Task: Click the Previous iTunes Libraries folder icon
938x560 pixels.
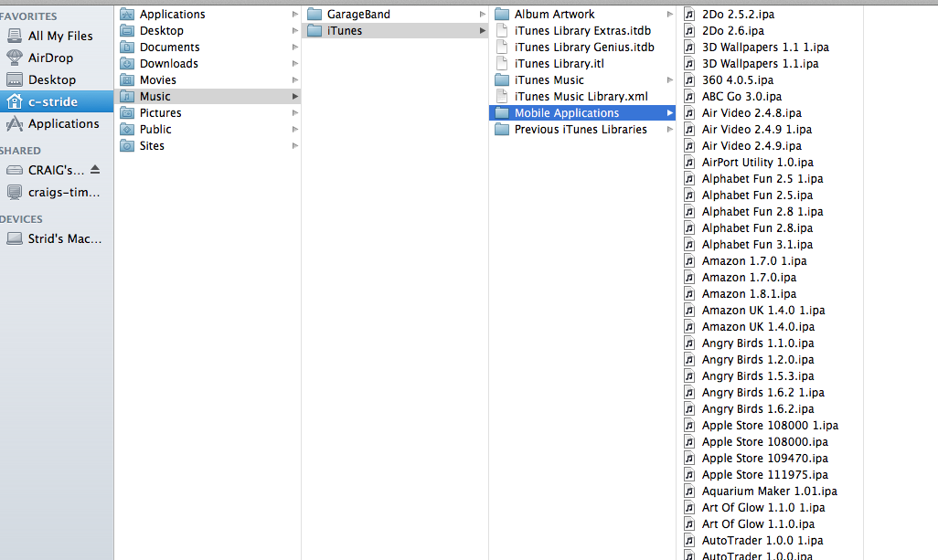Action: [x=502, y=129]
